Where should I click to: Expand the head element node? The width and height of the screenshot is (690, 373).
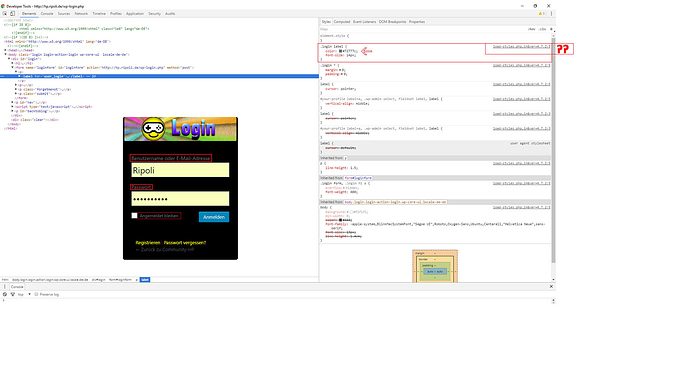(6, 50)
